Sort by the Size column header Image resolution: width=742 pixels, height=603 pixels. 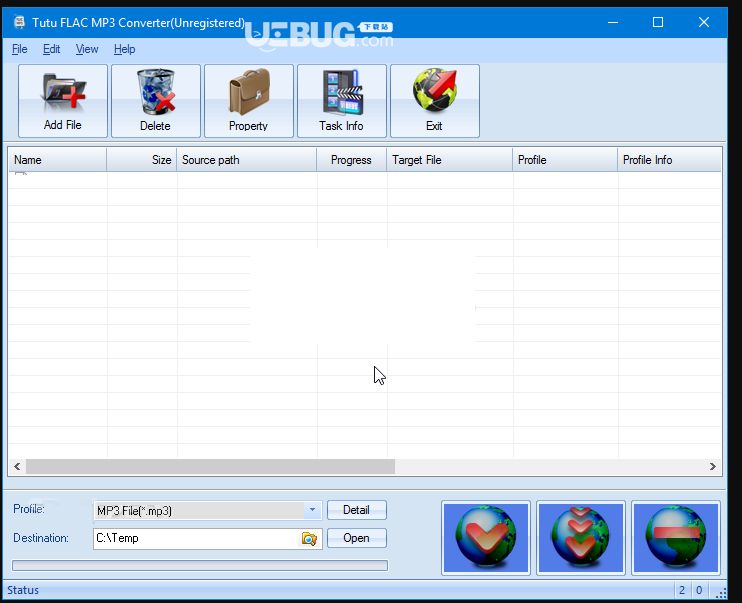click(142, 160)
